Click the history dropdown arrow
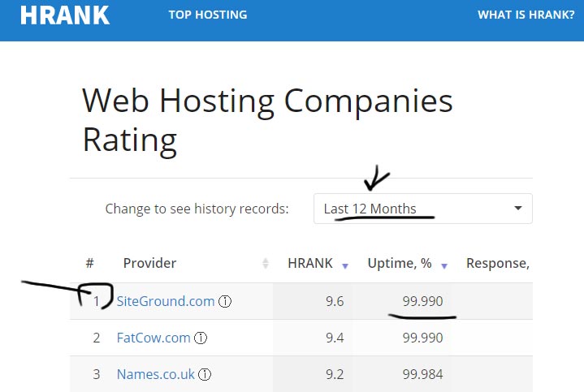The height and width of the screenshot is (392, 584). (x=517, y=208)
